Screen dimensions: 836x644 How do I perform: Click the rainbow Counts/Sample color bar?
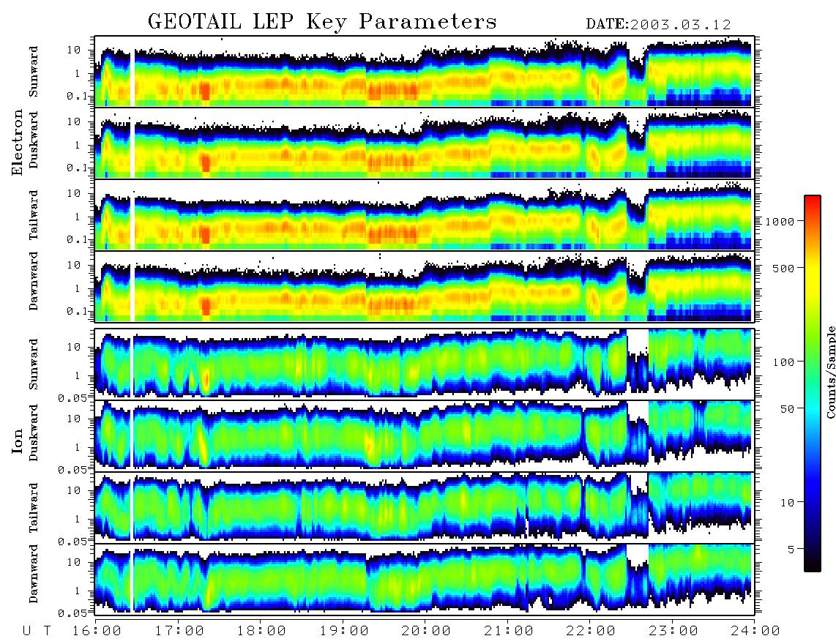coord(812,383)
